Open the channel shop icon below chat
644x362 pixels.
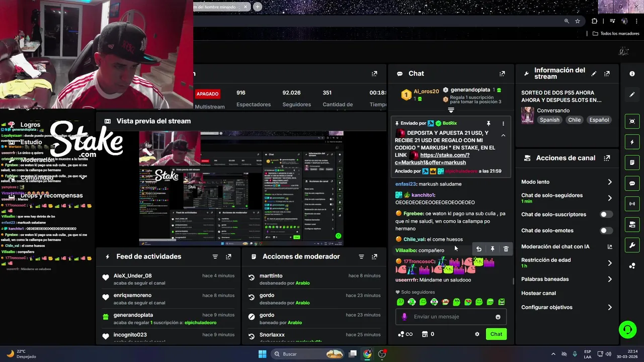(425, 334)
